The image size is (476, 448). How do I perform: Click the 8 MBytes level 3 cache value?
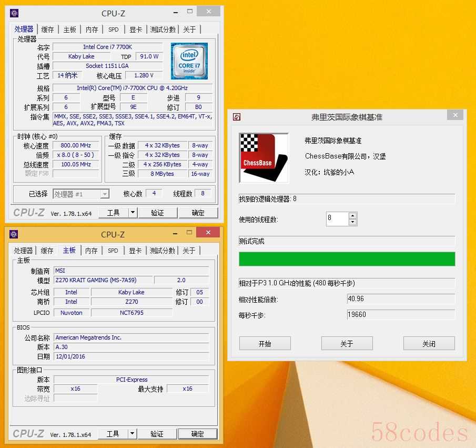(162, 174)
